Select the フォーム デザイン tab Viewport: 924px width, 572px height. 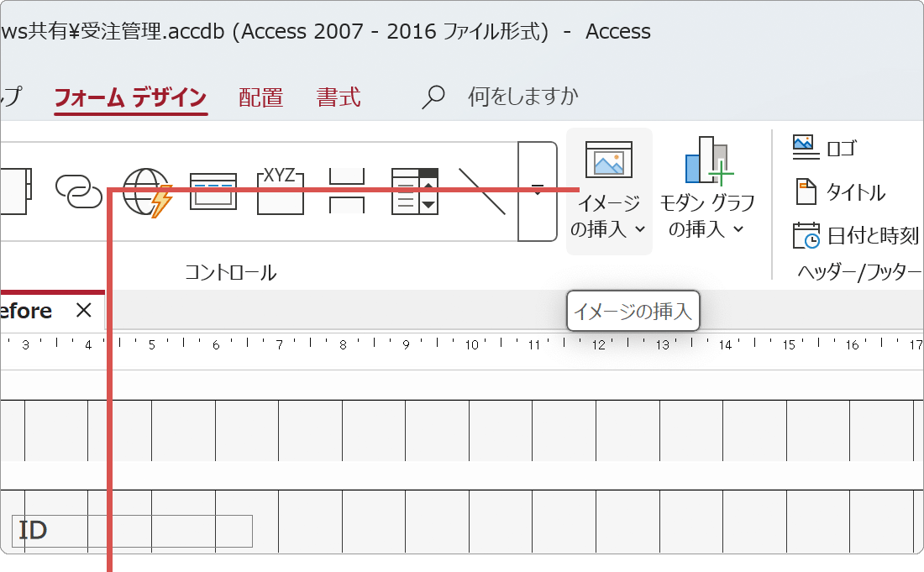130,97
